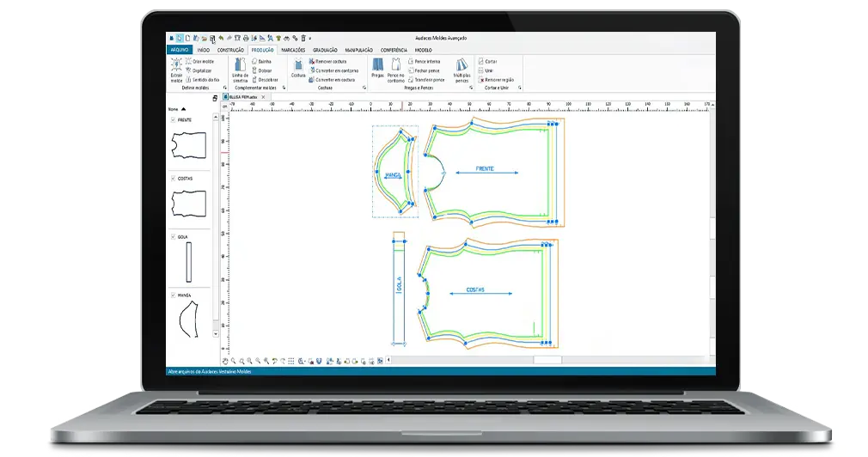This screenshot has height=457, width=868.
Task: Select the Múltiplas pences icon
Action: tap(462, 69)
